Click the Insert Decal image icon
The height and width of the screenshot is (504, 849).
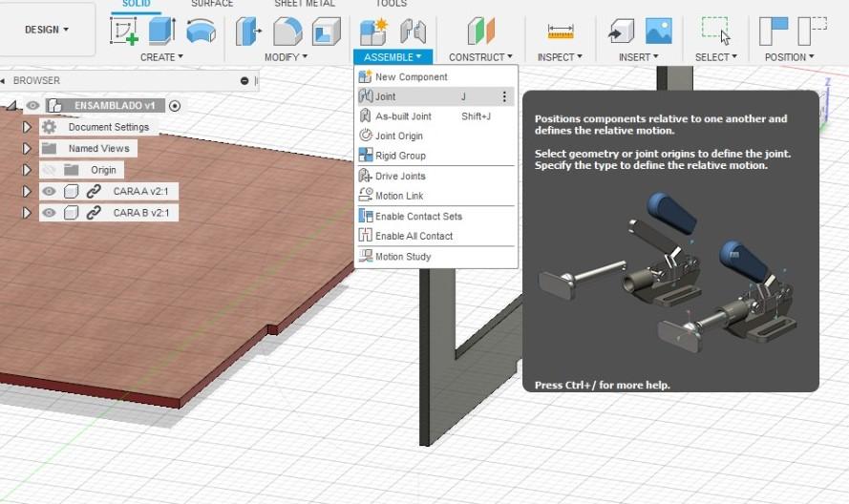point(658,31)
